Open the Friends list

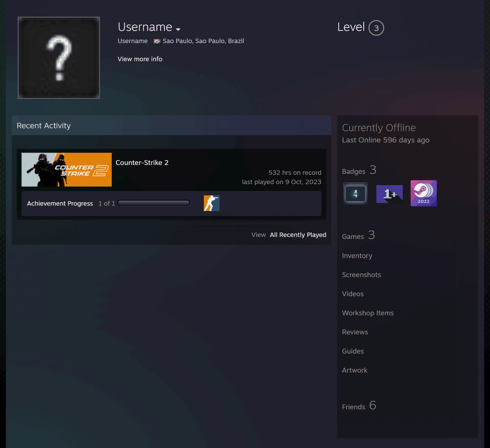click(359, 405)
